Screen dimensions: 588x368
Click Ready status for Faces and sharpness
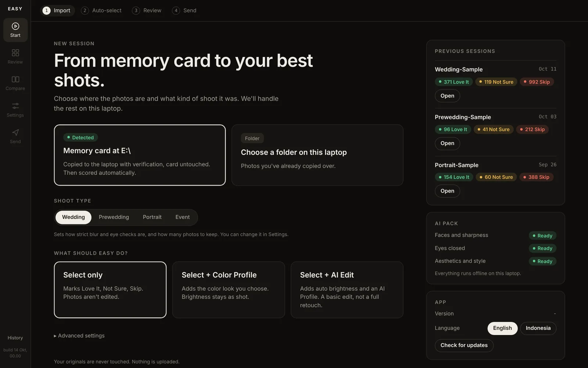click(542, 236)
